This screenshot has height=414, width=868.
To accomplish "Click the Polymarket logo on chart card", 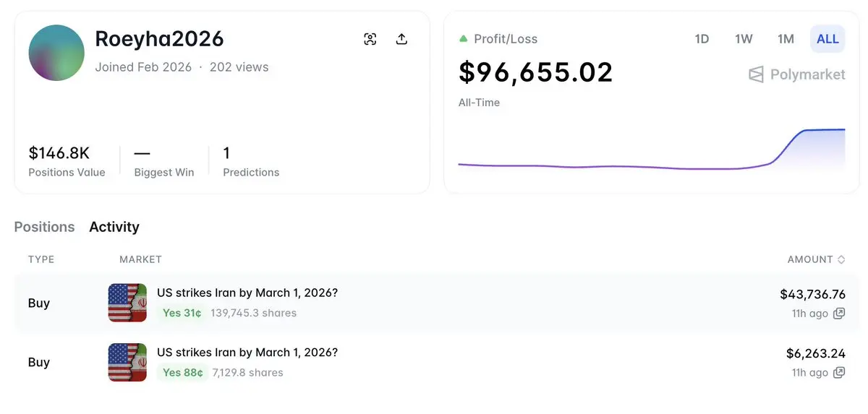I will (796, 74).
